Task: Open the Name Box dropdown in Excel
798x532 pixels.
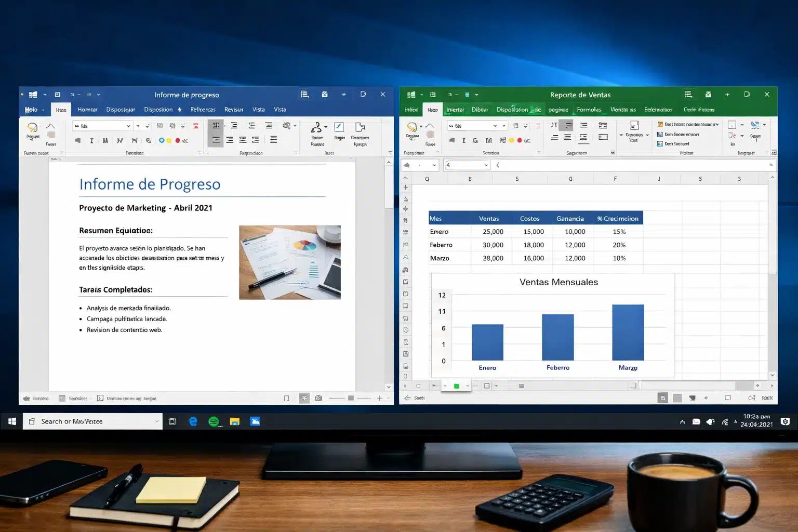Action: pyautogui.click(x=434, y=165)
